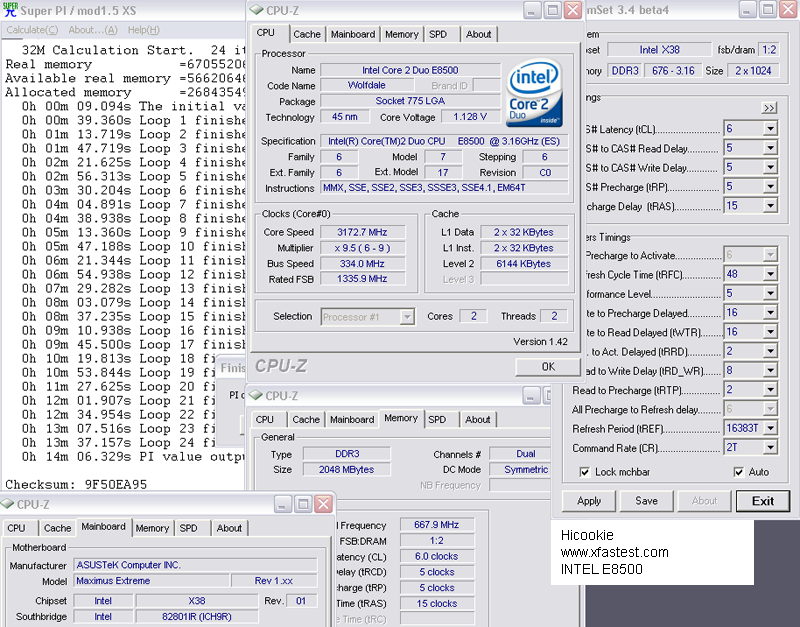Toggle the Lock mchbar checkbox
800x627 pixels.
585,472
